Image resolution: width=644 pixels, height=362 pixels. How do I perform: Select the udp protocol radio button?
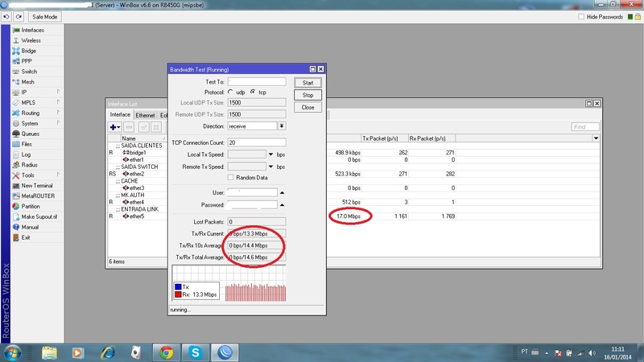(230, 92)
